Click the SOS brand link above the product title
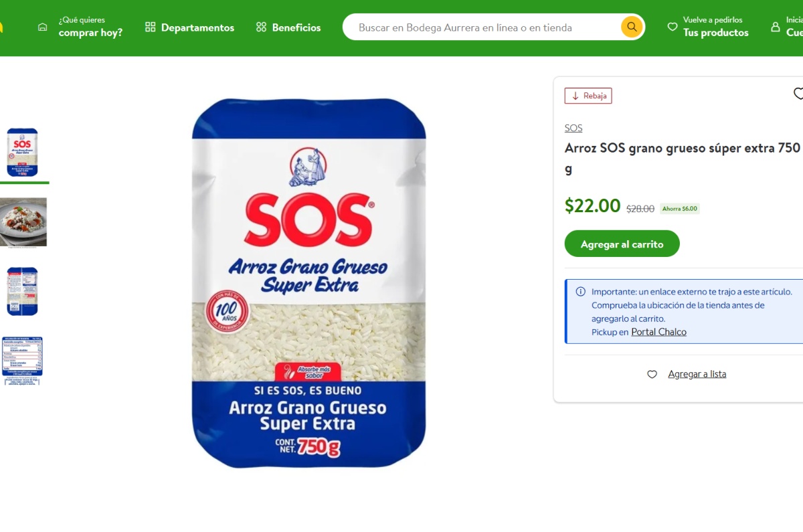 573,127
